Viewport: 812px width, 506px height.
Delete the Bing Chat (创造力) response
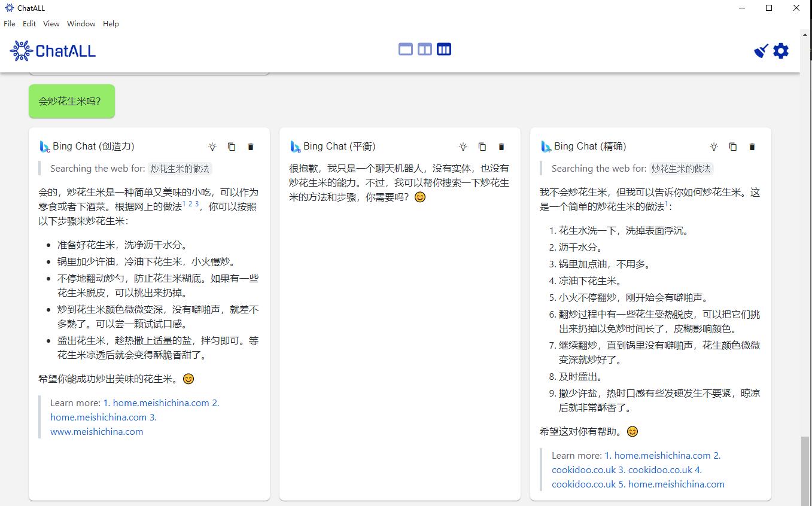click(x=251, y=147)
